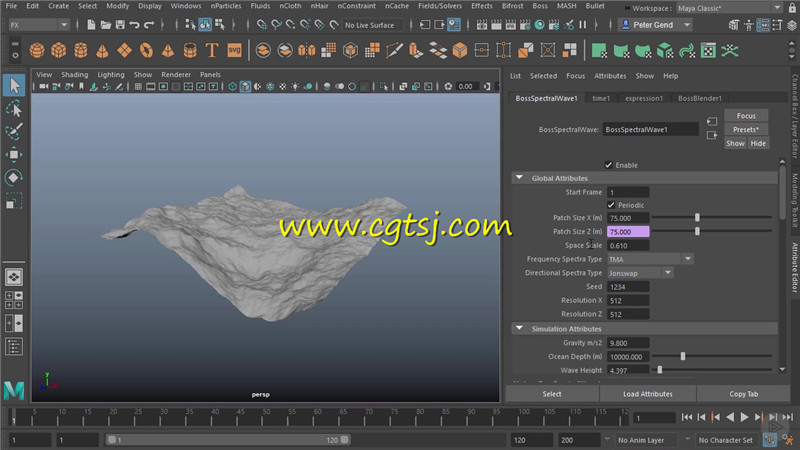This screenshot has width=800, height=450.
Task: Open viewport Shading menu
Action: (x=74, y=74)
